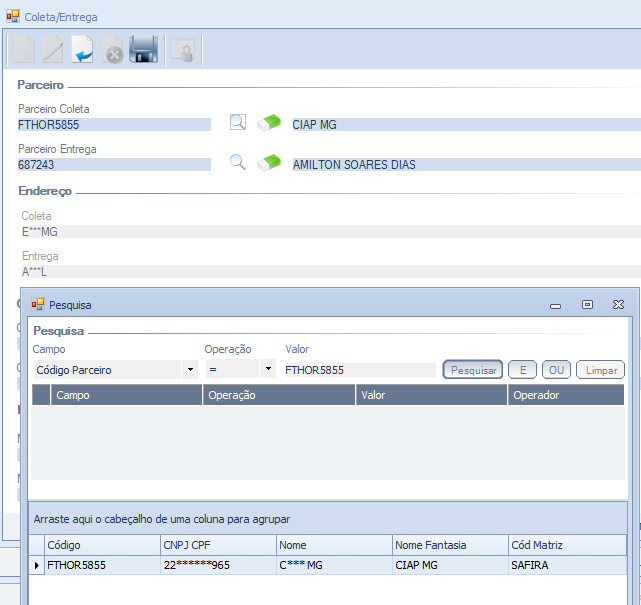The width and height of the screenshot is (641, 605).
Task: Click the OU operator button
Action: click(x=556, y=370)
